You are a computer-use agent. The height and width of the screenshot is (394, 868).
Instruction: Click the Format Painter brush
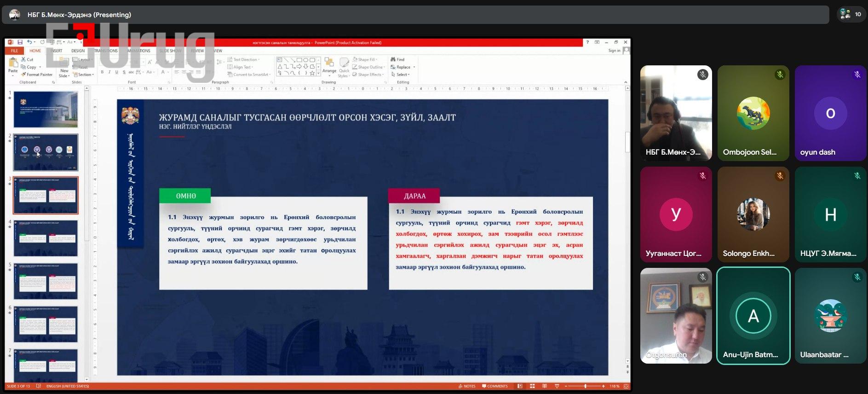23,75
